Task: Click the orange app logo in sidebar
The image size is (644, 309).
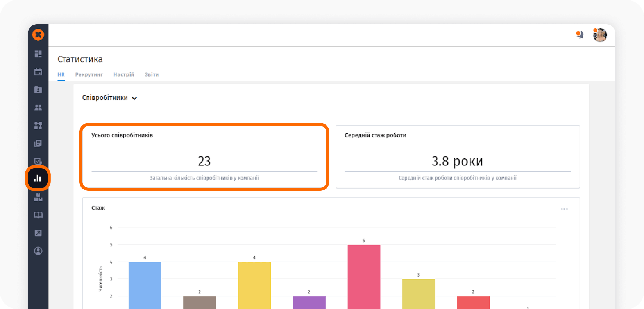Action: tap(38, 35)
